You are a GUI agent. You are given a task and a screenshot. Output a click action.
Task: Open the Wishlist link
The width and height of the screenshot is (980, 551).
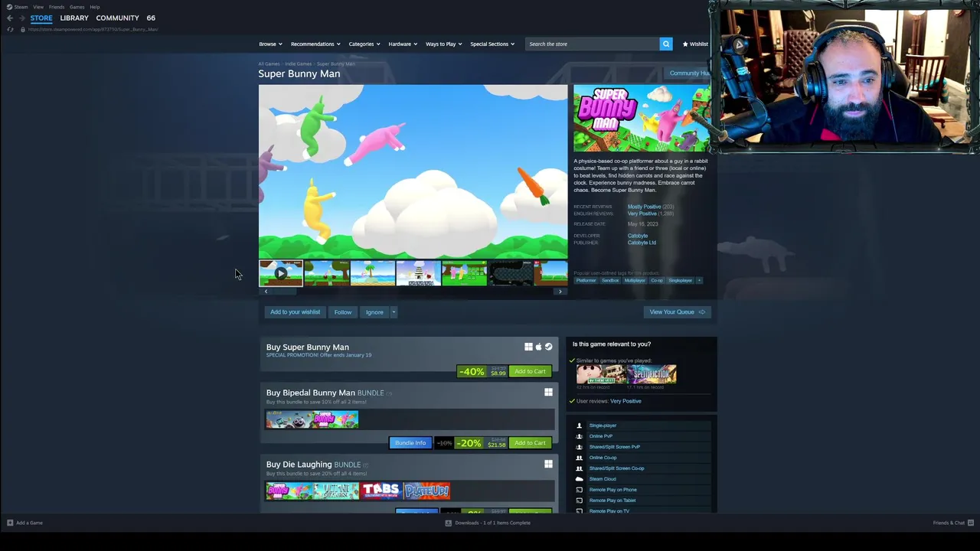click(696, 44)
